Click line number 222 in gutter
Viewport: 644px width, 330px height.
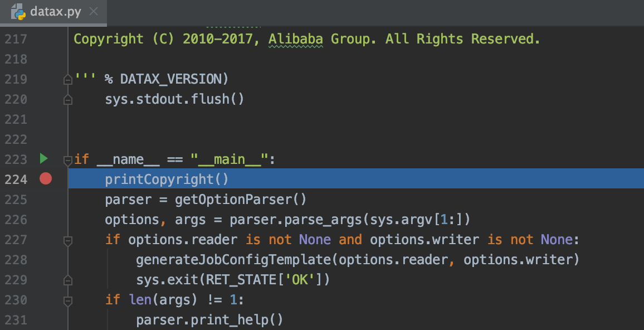16,140
